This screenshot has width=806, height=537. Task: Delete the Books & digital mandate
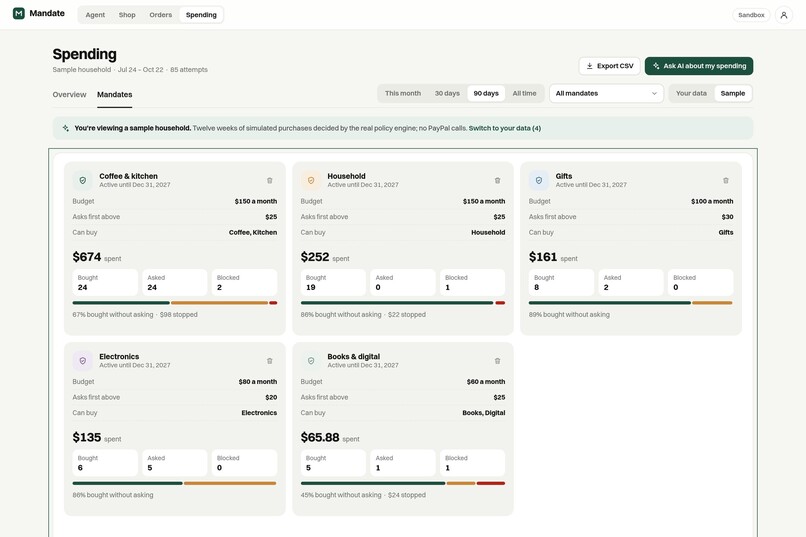498,361
